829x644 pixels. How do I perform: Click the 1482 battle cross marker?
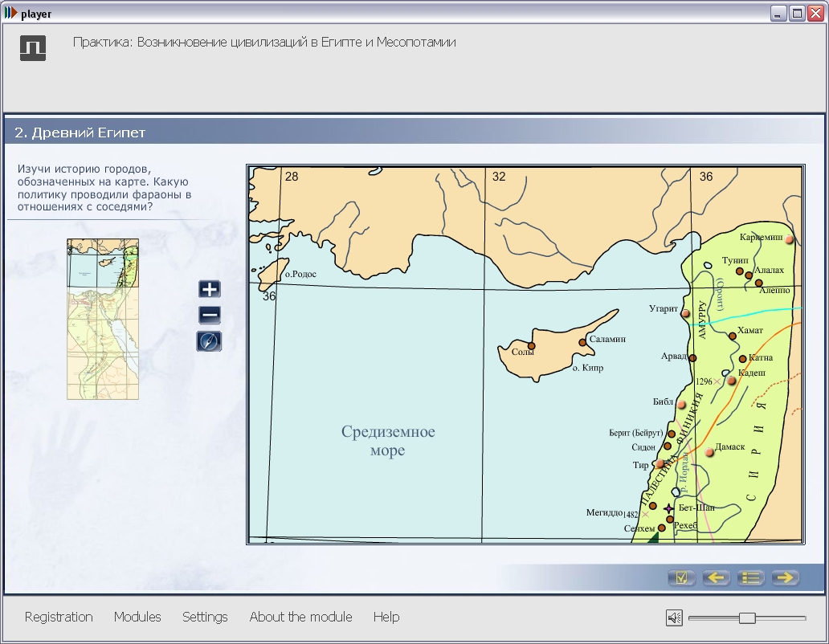(x=645, y=514)
